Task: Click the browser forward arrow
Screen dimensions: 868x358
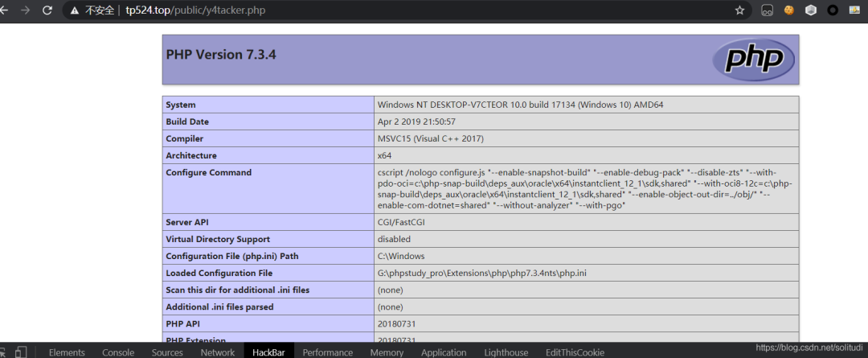Action: [24, 10]
